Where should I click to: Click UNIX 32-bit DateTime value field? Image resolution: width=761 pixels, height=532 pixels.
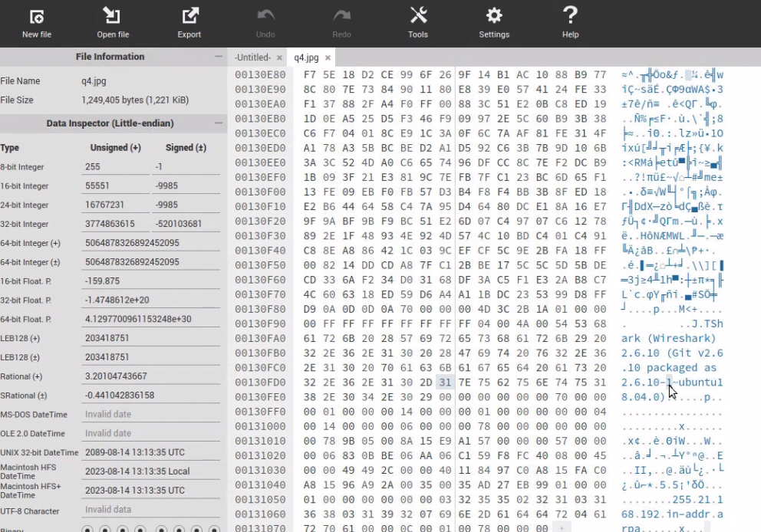point(150,452)
